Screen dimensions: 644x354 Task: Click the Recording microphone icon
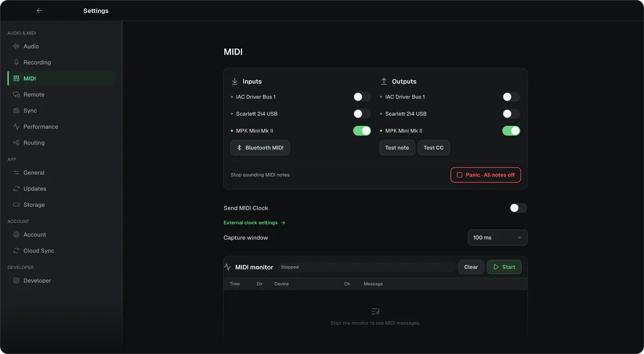coord(16,63)
